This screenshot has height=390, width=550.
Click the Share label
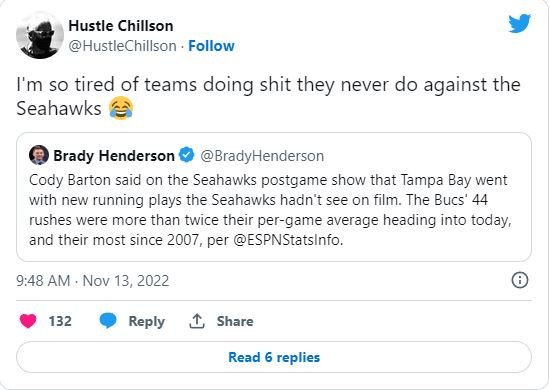click(235, 321)
